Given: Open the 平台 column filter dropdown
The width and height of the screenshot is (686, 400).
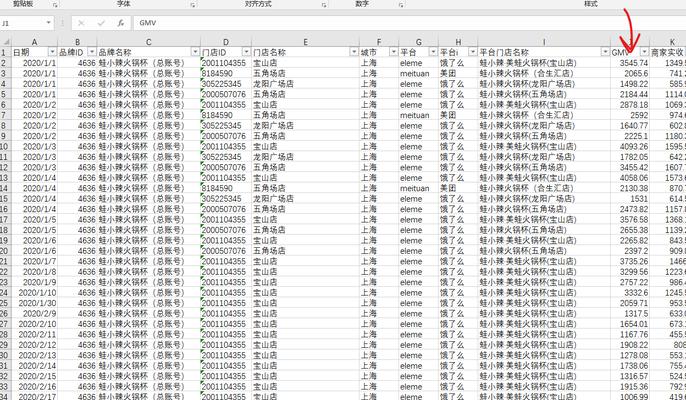Looking at the screenshot, I should click(433, 52).
